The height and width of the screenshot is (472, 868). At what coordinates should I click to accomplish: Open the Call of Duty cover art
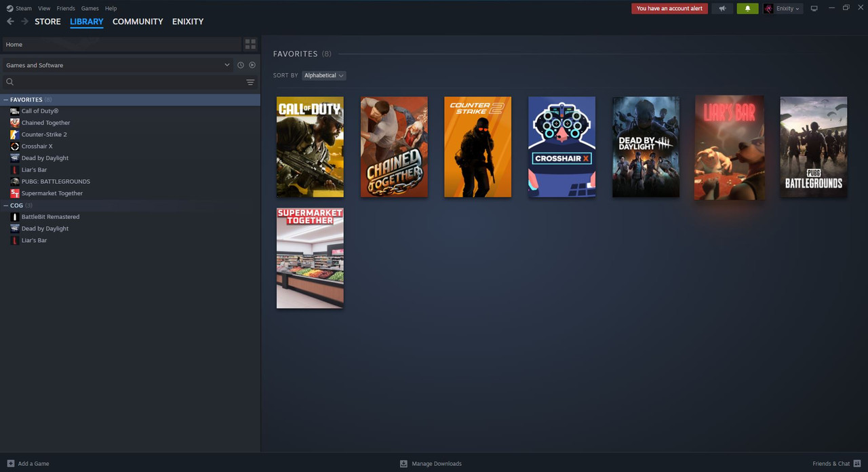[x=310, y=147]
